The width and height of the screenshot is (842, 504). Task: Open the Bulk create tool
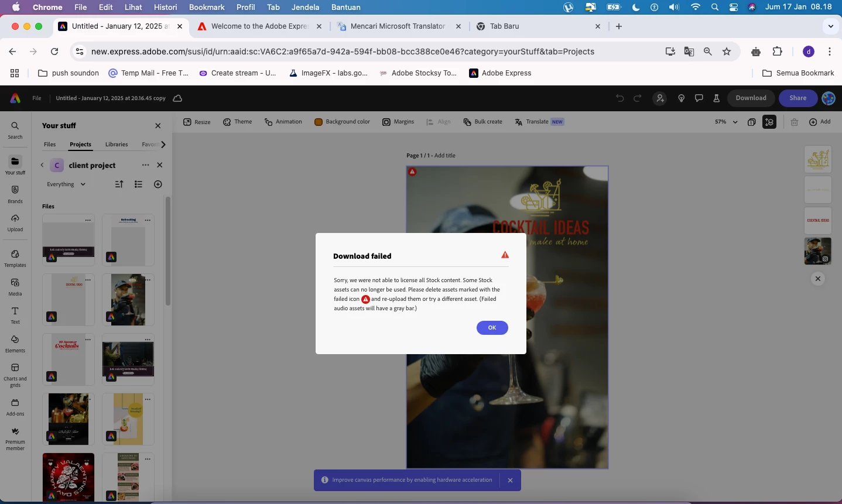coord(482,122)
